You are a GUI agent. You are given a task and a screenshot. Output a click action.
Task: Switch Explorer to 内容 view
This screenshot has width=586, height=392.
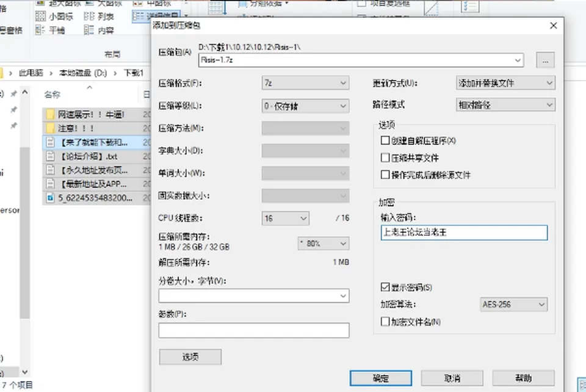click(99, 31)
